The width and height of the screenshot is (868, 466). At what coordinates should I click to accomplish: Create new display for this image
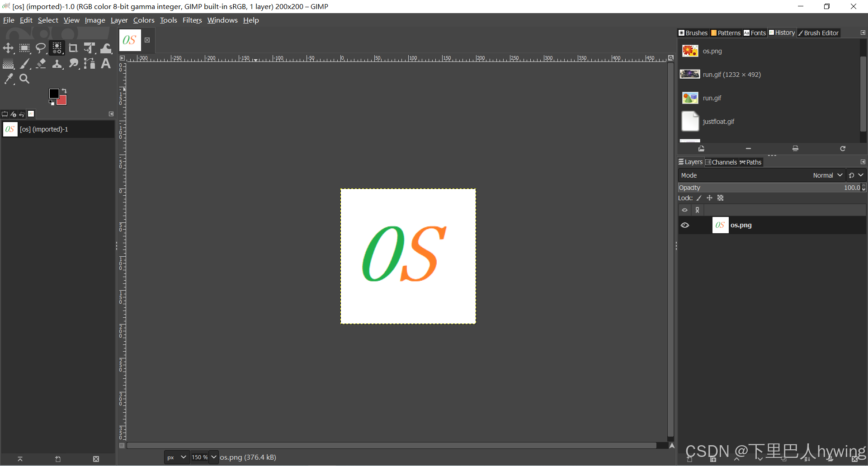coord(58,459)
